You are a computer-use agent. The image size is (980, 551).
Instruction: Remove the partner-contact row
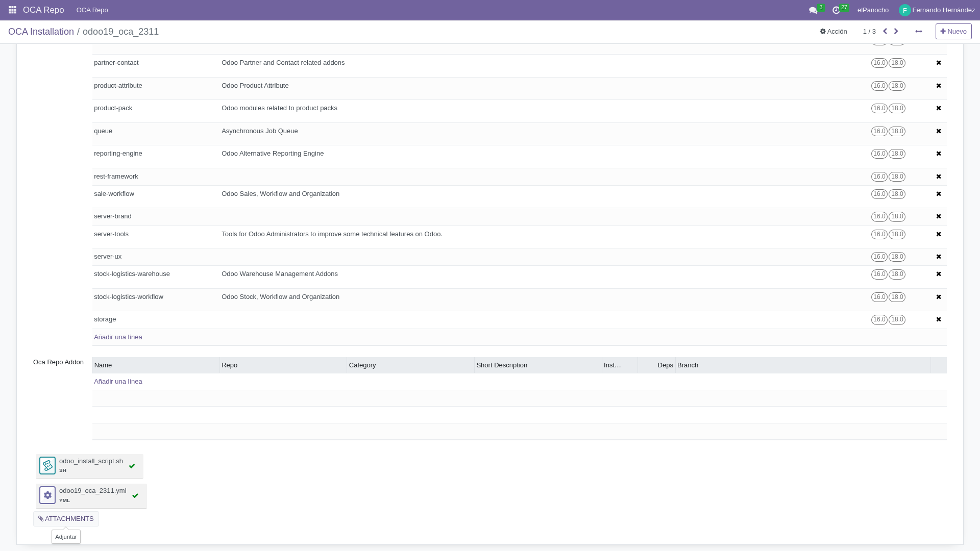click(x=938, y=63)
